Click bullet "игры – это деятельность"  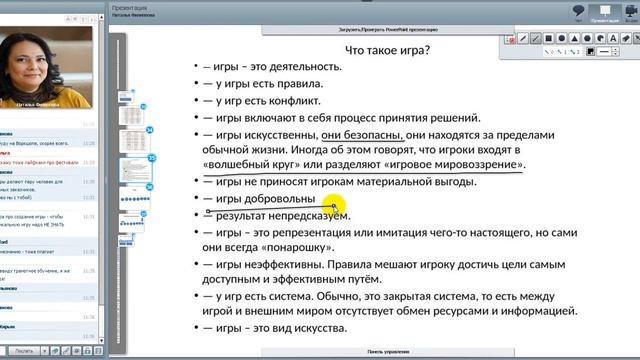tap(278, 67)
